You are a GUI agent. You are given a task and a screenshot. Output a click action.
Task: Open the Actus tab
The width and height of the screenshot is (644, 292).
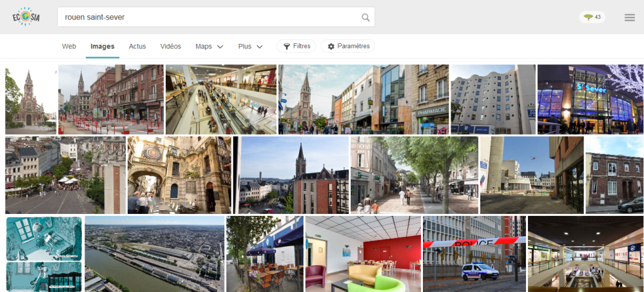point(137,46)
